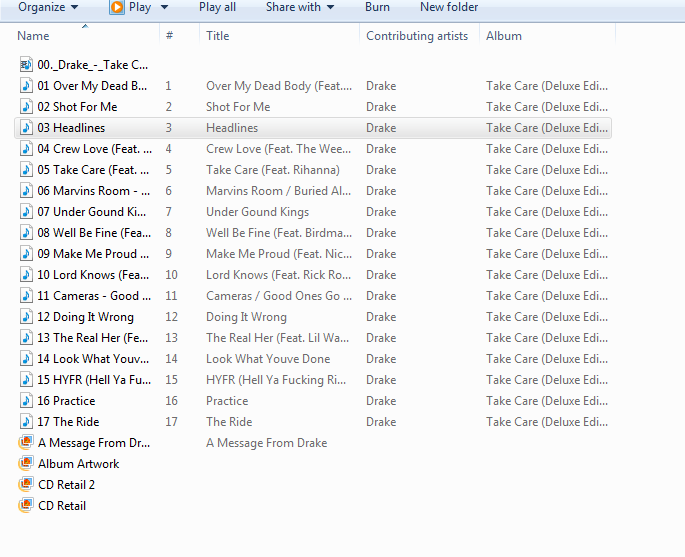The image size is (685, 557).
Task: Click title Marvins Room / Buried Al...
Action: (x=278, y=190)
